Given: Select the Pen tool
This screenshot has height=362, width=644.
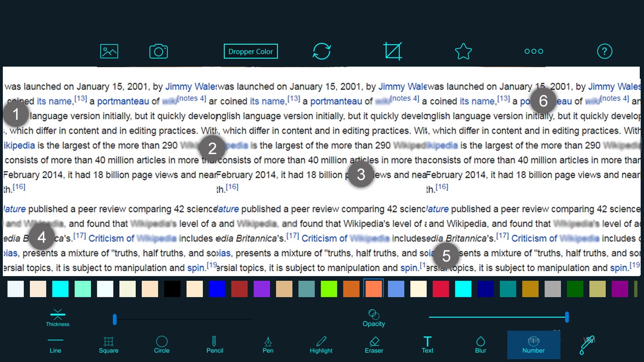Looking at the screenshot, I should point(268,345).
